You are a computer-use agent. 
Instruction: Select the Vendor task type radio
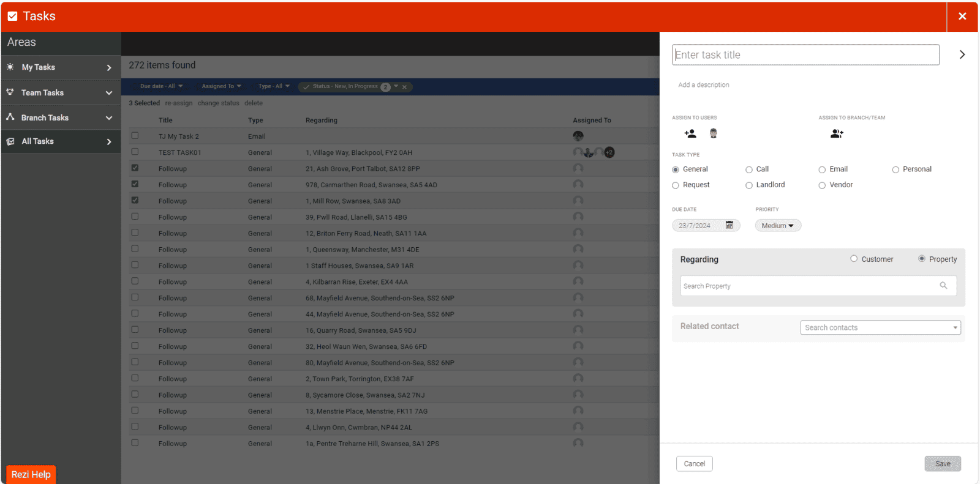[822, 185]
